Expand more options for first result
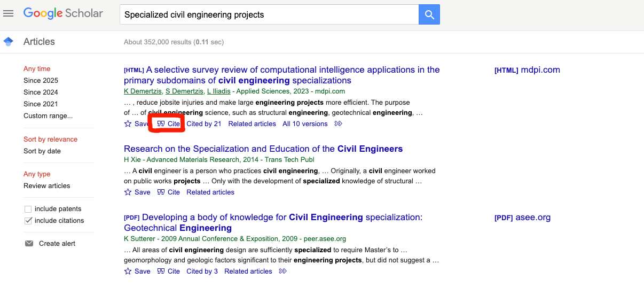The height and width of the screenshot is (287, 644). click(338, 124)
